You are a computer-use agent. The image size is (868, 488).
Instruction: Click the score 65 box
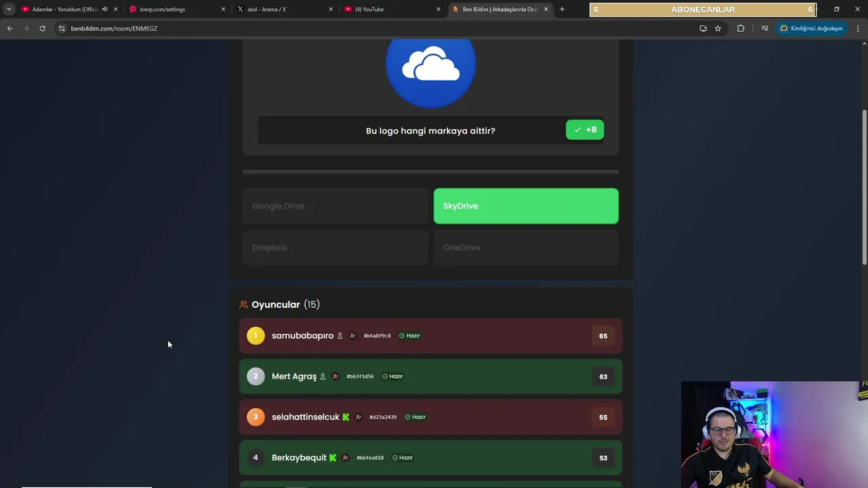coord(603,336)
